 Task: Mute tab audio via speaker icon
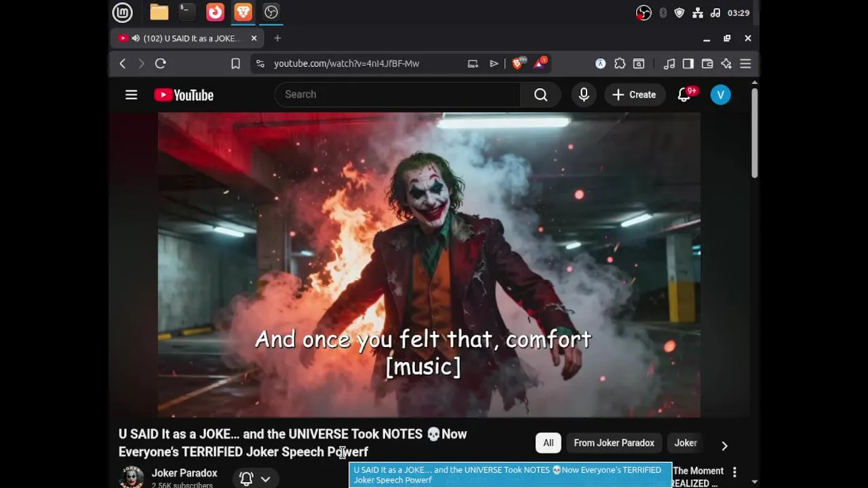pos(136,39)
